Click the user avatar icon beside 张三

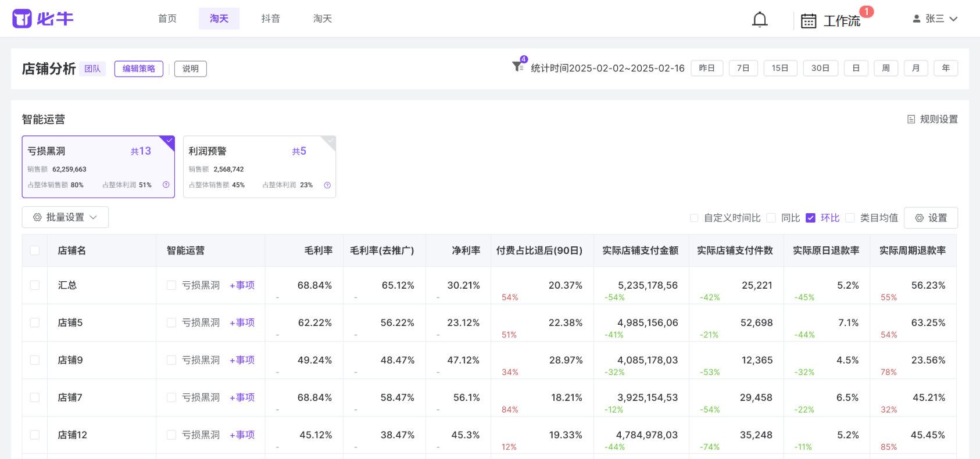[x=917, y=19]
